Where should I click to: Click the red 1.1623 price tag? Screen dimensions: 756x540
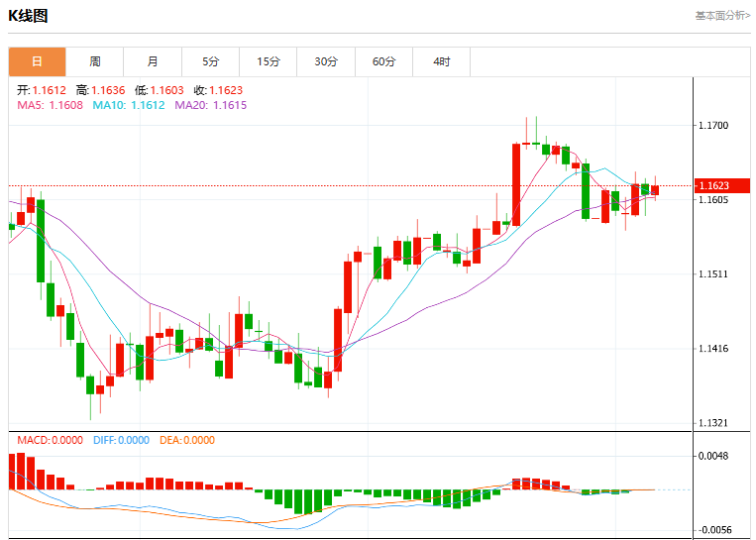pyautogui.click(x=722, y=185)
